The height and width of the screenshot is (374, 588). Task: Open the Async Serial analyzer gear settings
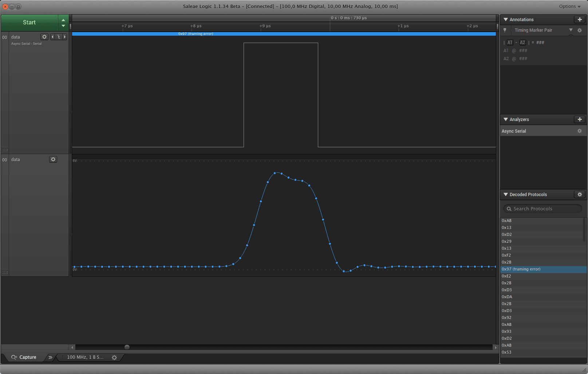[x=580, y=131]
